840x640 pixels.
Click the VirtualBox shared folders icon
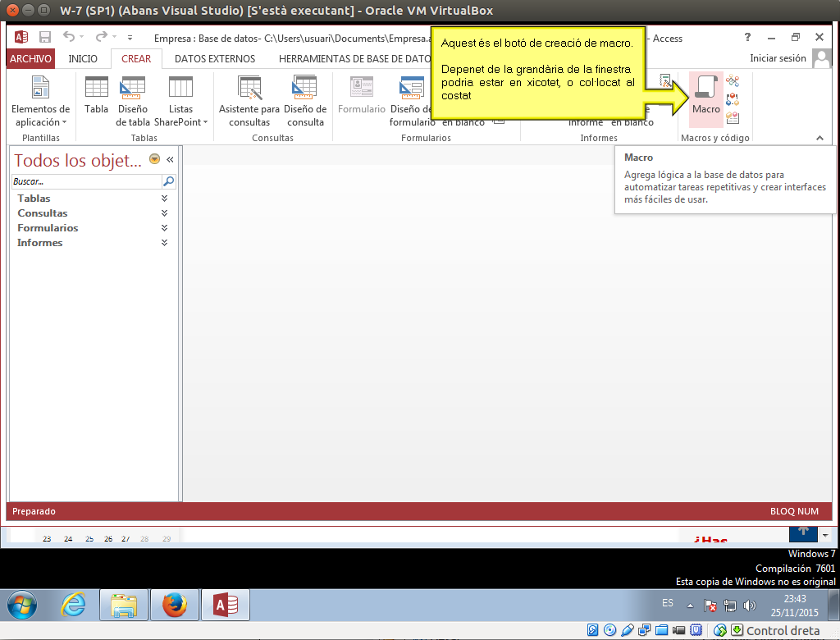[662, 630]
